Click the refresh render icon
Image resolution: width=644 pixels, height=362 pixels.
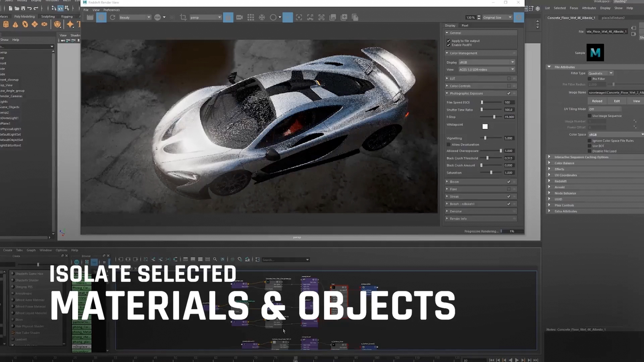113,17
